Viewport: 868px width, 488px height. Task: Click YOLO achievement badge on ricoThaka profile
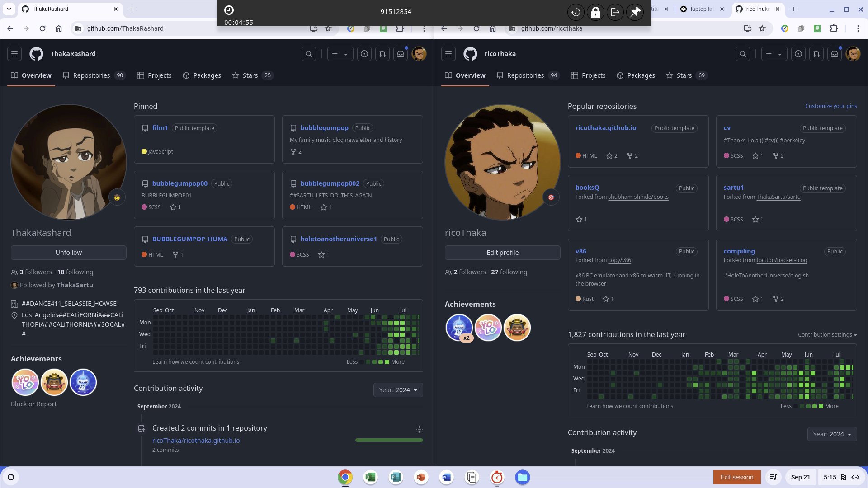coord(488,328)
